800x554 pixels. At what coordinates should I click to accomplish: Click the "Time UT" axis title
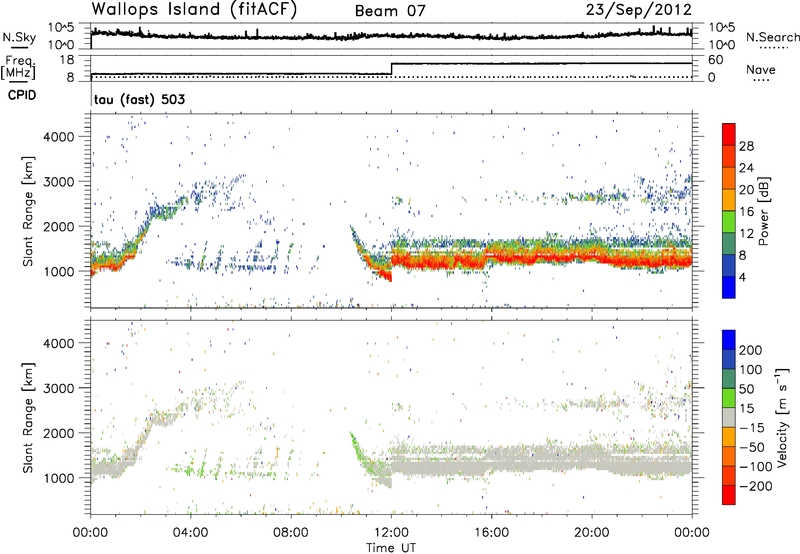coord(391,548)
